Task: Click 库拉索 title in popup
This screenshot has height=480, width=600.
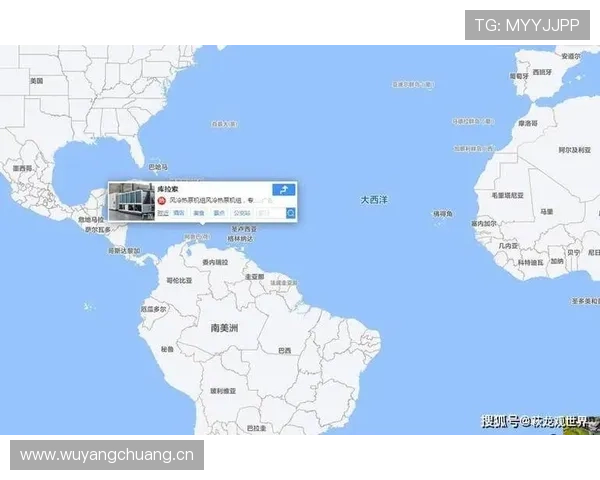Action: click(x=168, y=189)
